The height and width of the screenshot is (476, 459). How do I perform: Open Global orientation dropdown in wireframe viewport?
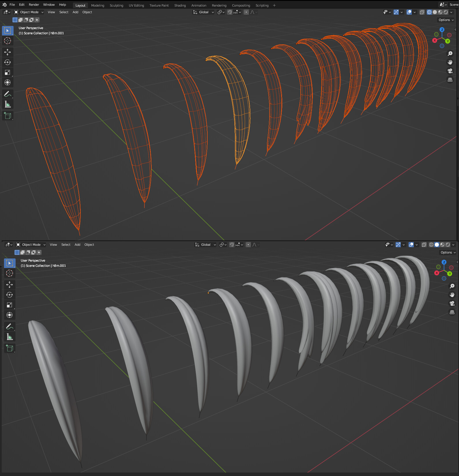click(204, 12)
